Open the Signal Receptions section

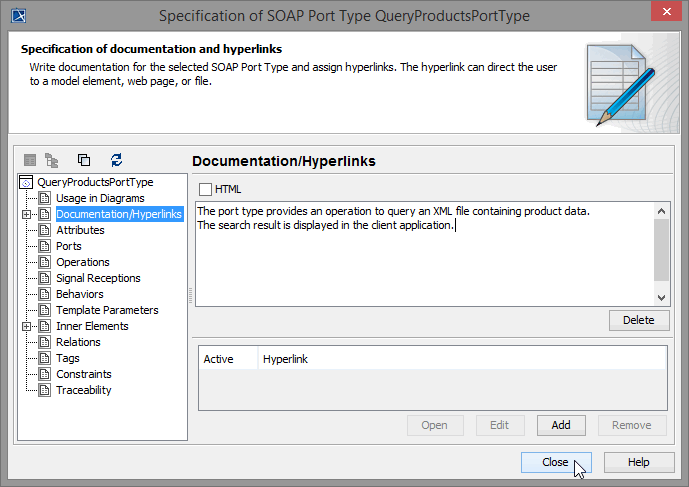tap(98, 278)
